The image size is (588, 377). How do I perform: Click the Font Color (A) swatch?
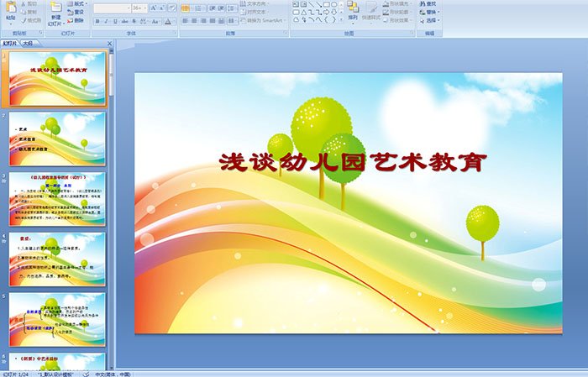point(168,21)
